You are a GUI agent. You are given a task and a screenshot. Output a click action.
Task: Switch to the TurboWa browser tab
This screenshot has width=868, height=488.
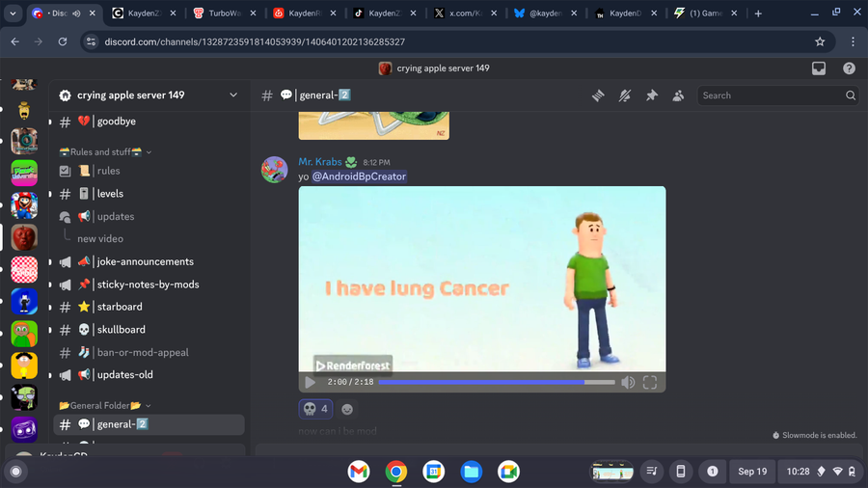tap(224, 14)
